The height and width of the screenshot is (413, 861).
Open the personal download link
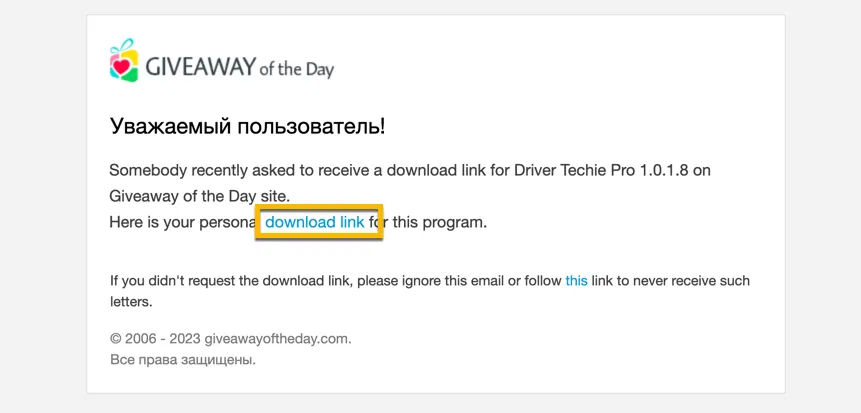(x=314, y=222)
